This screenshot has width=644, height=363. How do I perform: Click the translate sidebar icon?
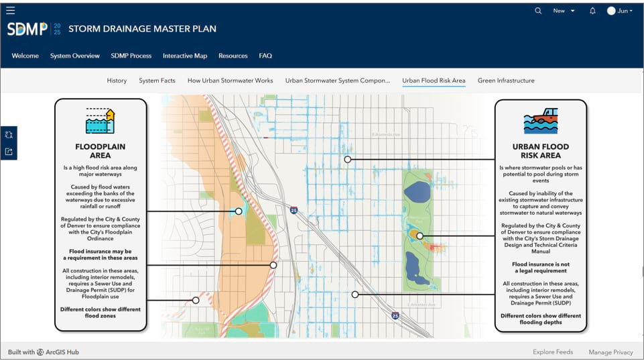coord(9,135)
